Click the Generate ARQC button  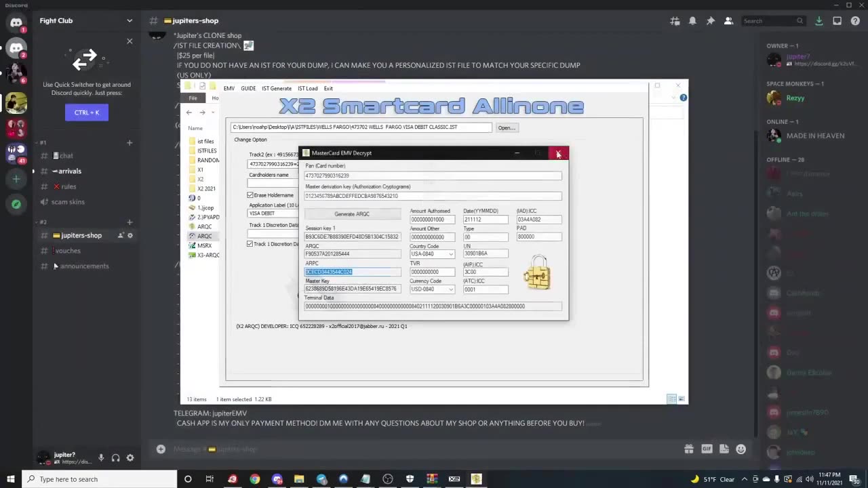pos(352,214)
